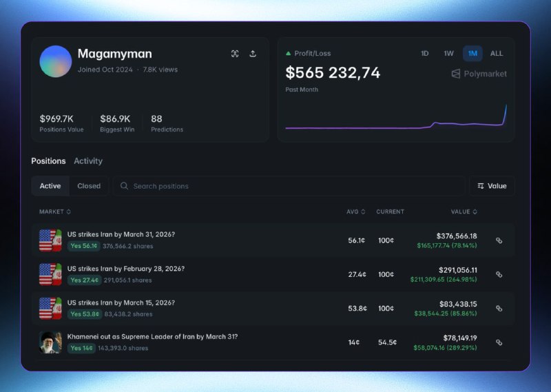Copy link for Khamenei position row

point(499,342)
